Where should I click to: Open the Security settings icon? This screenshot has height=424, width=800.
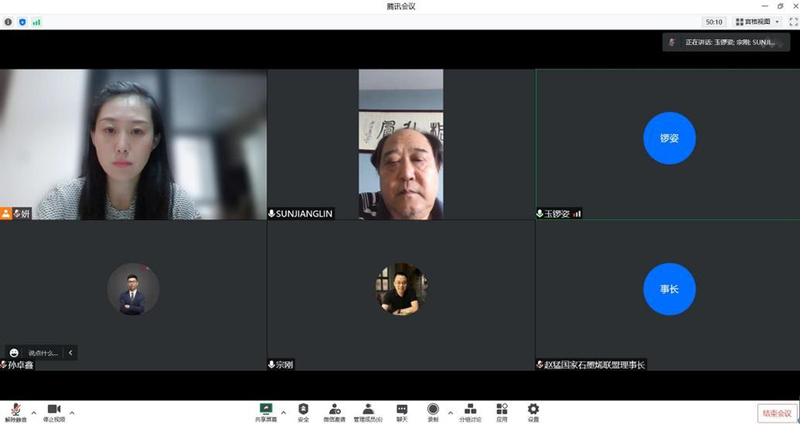[303, 411]
